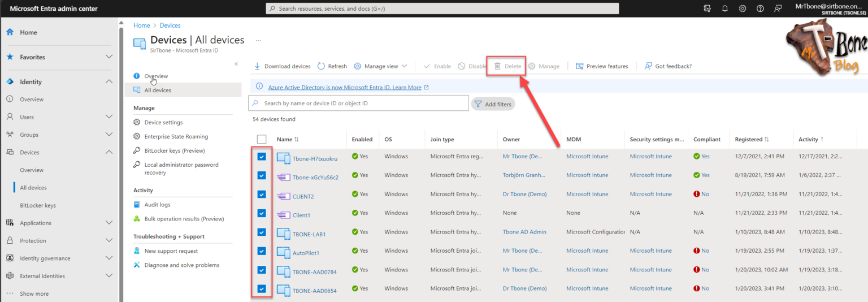Click the ellipsis next to All devices title
Image resolution: width=868 pixels, height=302 pixels.
(258, 40)
